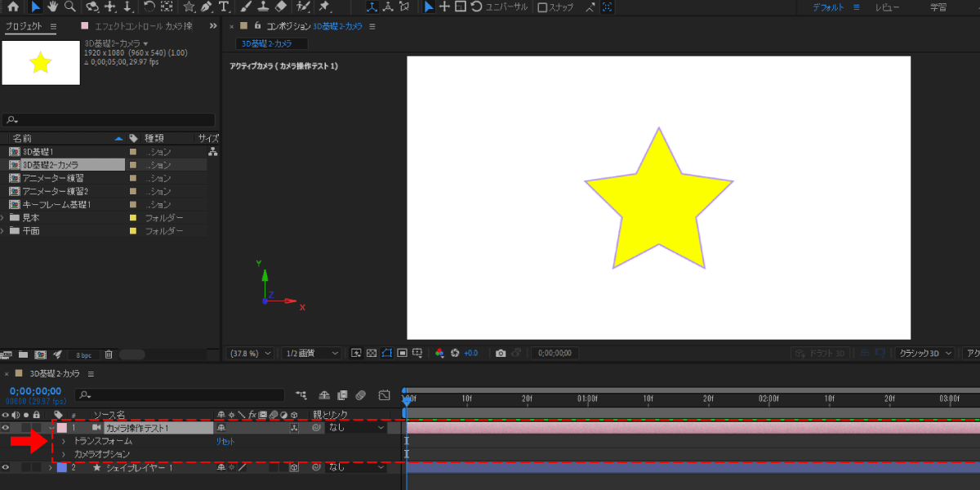The height and width of the screenshot is (490, 980).
Task: Click the star project thumbnail preview
Action: pos(41,62)
